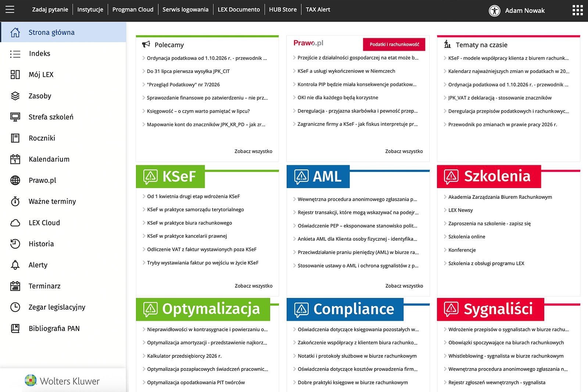Open Instytucje in the top bar

click(90, 10)
